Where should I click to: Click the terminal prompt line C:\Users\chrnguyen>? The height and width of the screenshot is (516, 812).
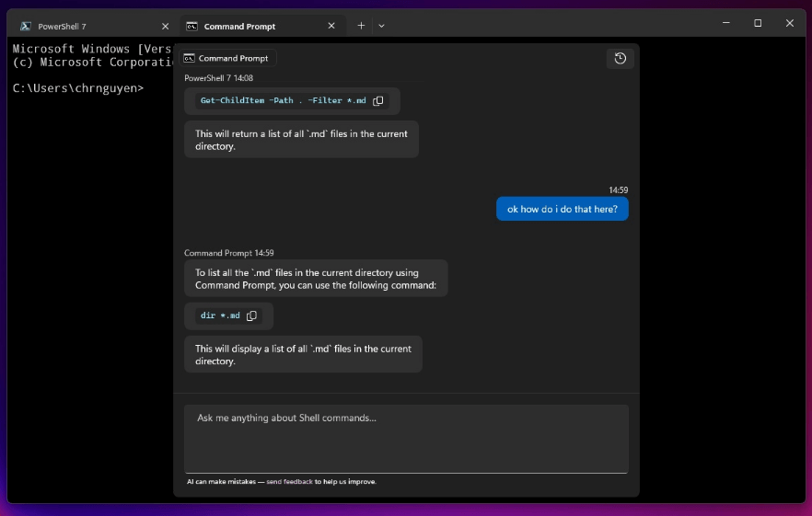(x=78, y=88)
